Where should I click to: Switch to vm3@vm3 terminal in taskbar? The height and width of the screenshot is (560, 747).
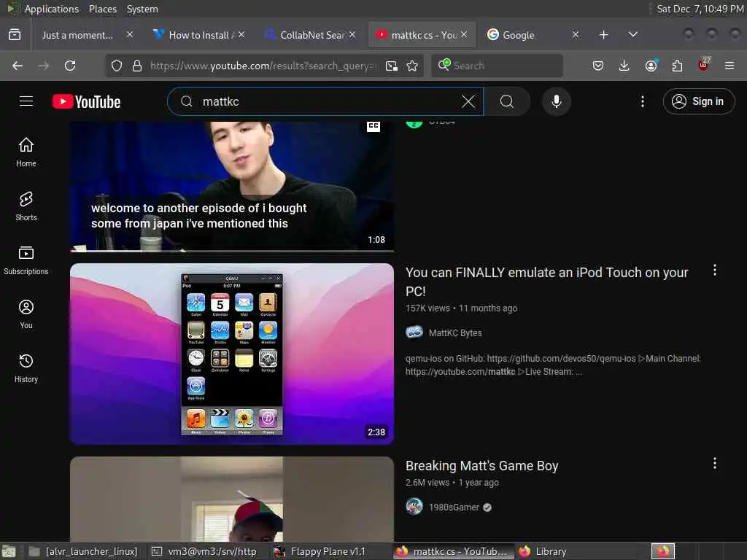point(205,551)
